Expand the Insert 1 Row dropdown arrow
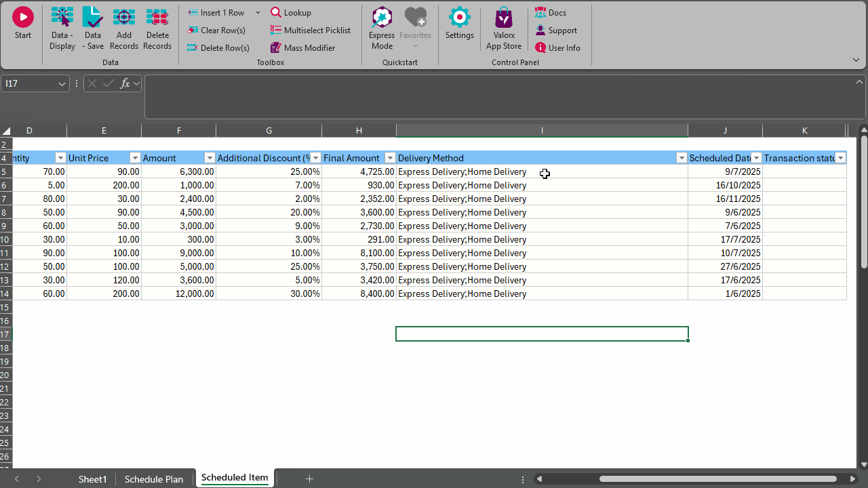868x488 pixels. (258, 13)
